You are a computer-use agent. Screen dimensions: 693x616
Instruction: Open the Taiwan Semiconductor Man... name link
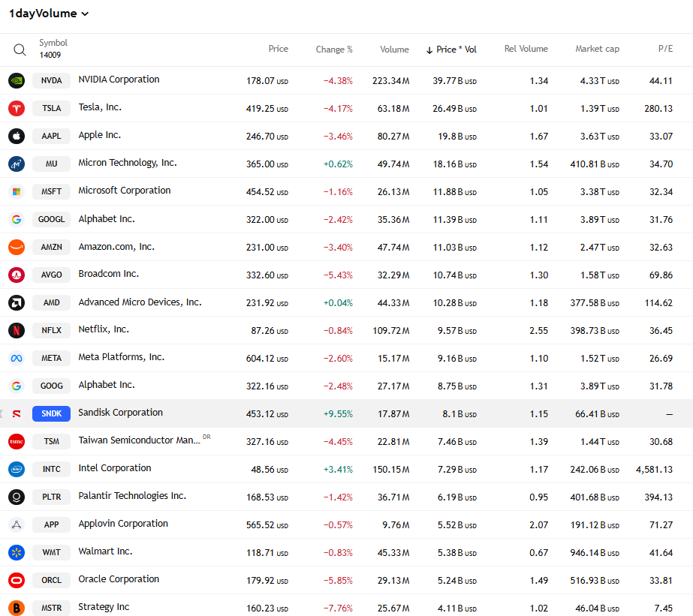tap(139, 440)
